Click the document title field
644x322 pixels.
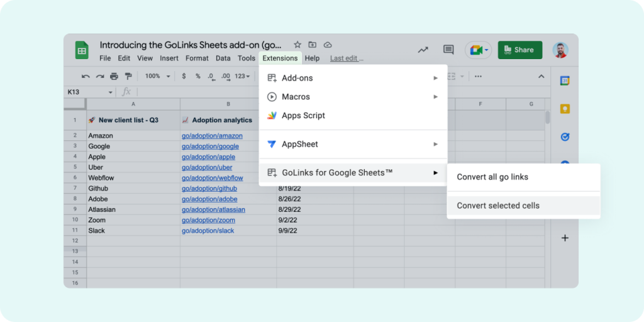(191, 45)
